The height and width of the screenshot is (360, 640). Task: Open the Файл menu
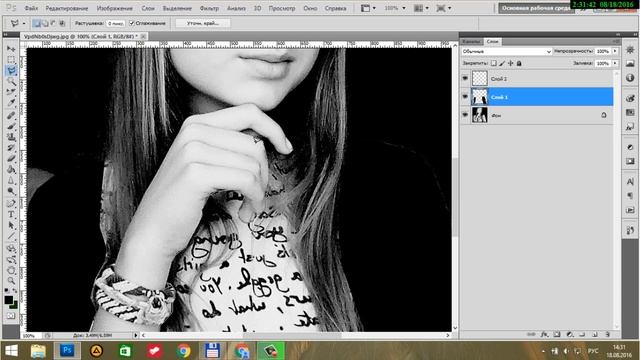(31, 8)
